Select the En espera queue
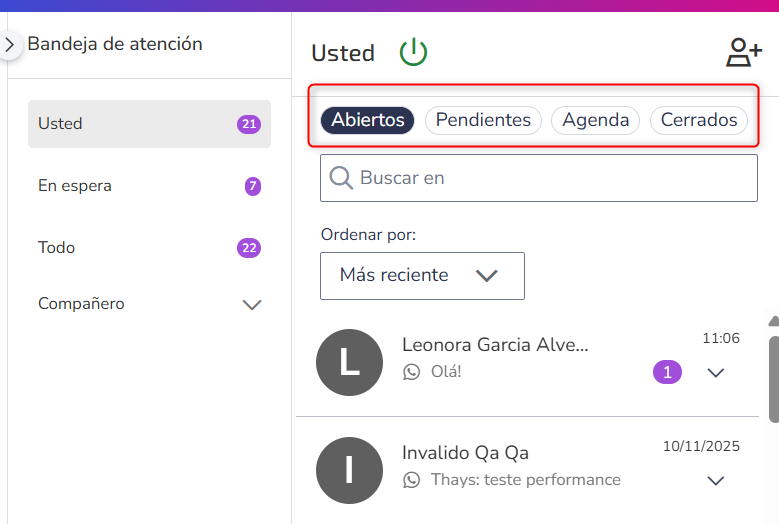779x524 pixels. [149, 186]
